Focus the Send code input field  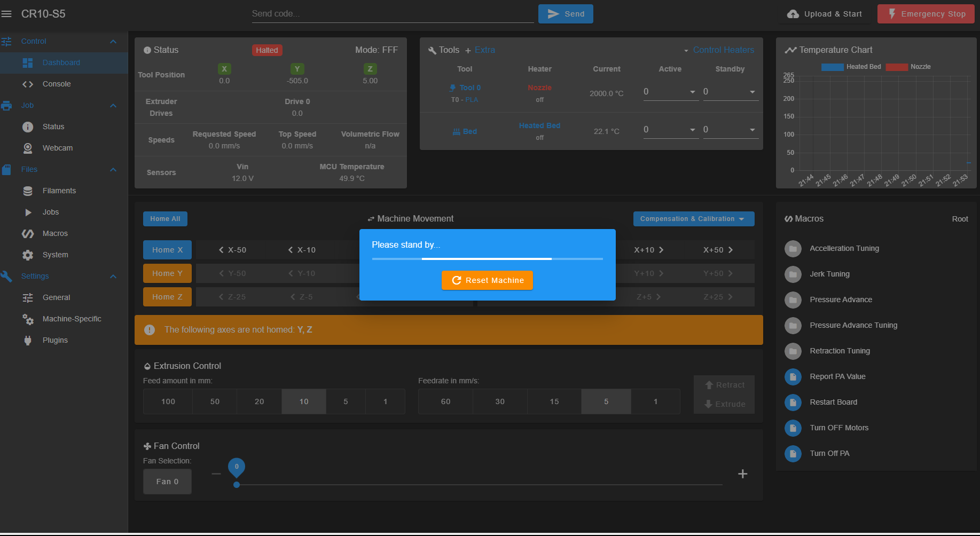tap(393, 14)
